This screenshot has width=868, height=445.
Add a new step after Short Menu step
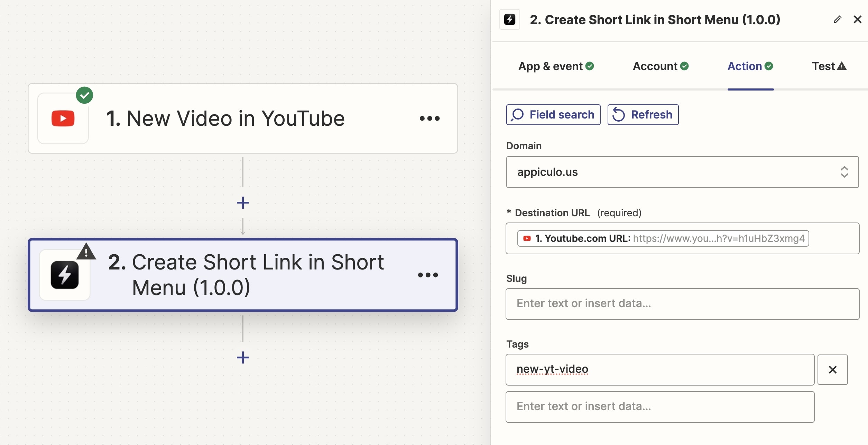click(243, 358)
